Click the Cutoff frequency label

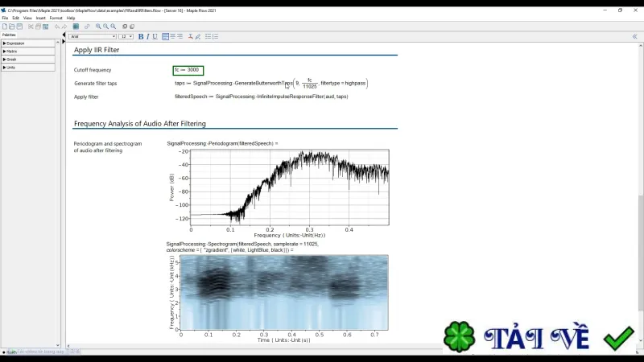pos(93,70)
